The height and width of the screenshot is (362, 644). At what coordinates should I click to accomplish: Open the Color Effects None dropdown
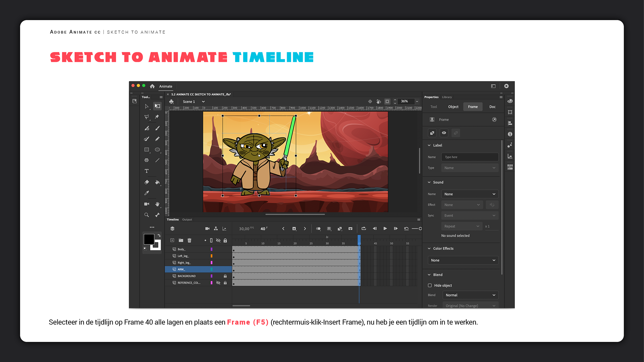point(463,260)
